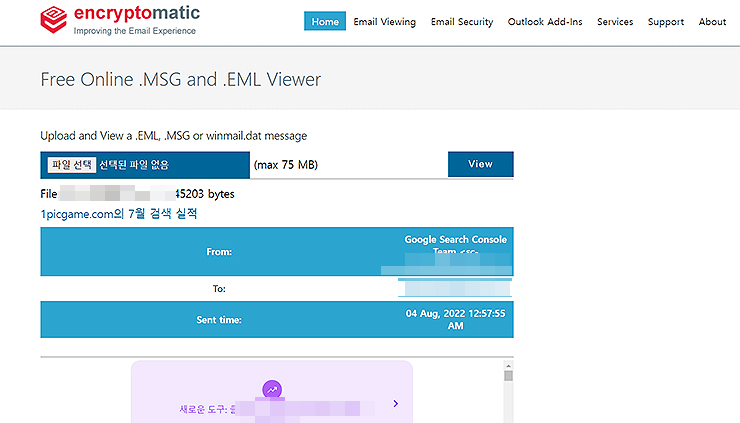Click the encryptomatic brand name text

pos(137,13)
